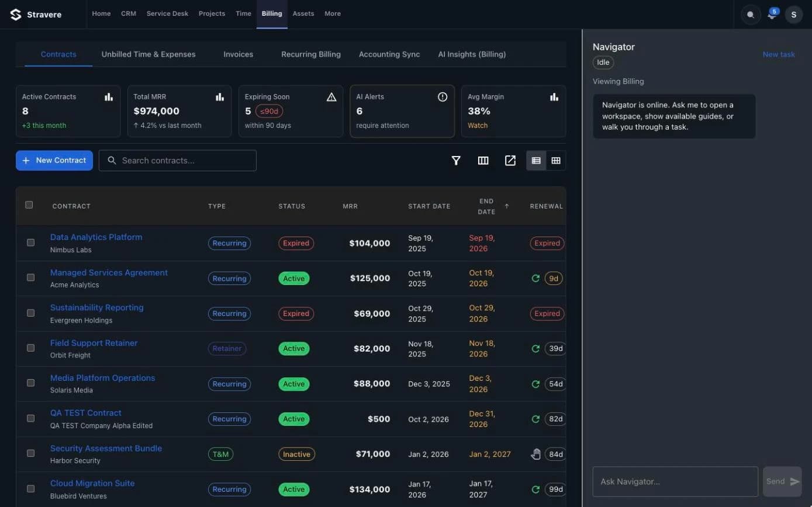Open the Projects menu item

pyautogui.click(x=212, y=14)
